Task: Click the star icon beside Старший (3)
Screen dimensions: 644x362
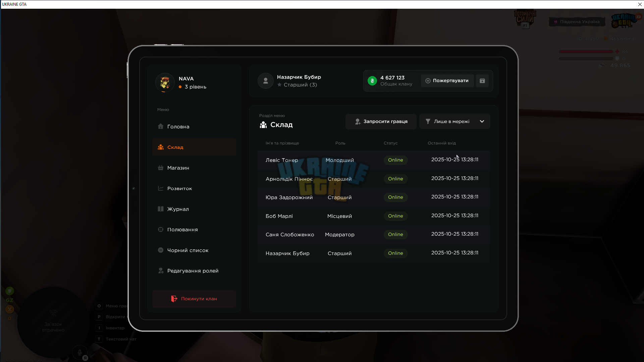Action: (x=279, y=85)
